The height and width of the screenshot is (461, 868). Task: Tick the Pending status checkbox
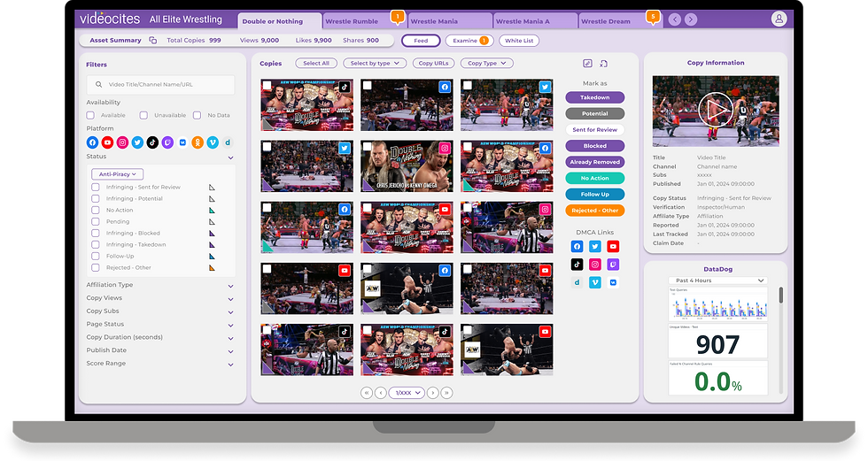coord(96,221)
